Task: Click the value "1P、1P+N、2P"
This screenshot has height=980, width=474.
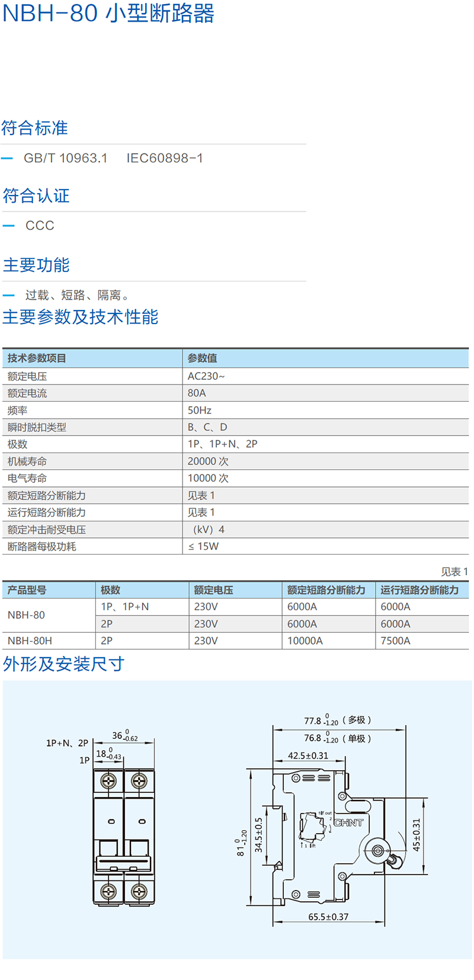Action: point(222,444)
